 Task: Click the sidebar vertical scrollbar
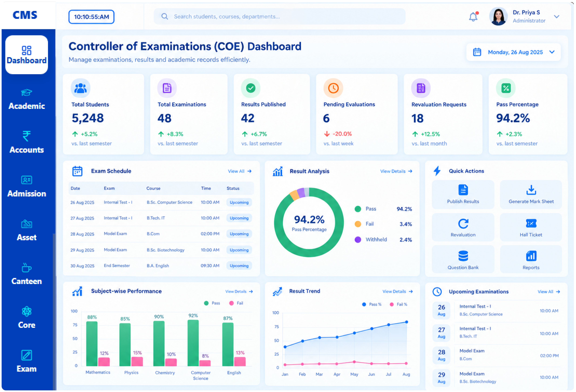[54, 312]
